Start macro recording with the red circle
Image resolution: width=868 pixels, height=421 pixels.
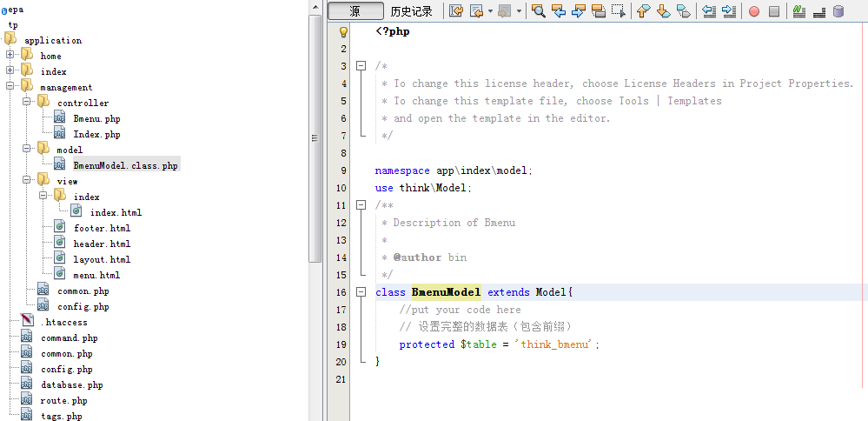[753, 11]
